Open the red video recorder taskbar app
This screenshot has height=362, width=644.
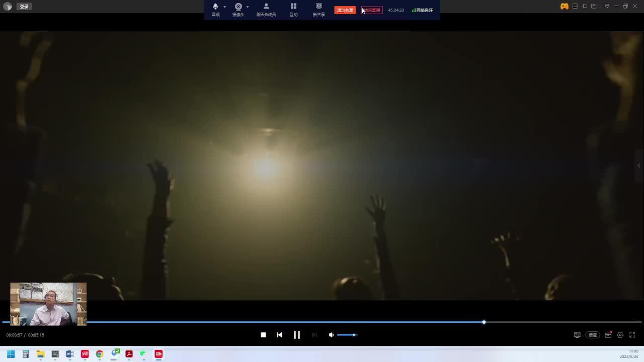tap(158, 354)
